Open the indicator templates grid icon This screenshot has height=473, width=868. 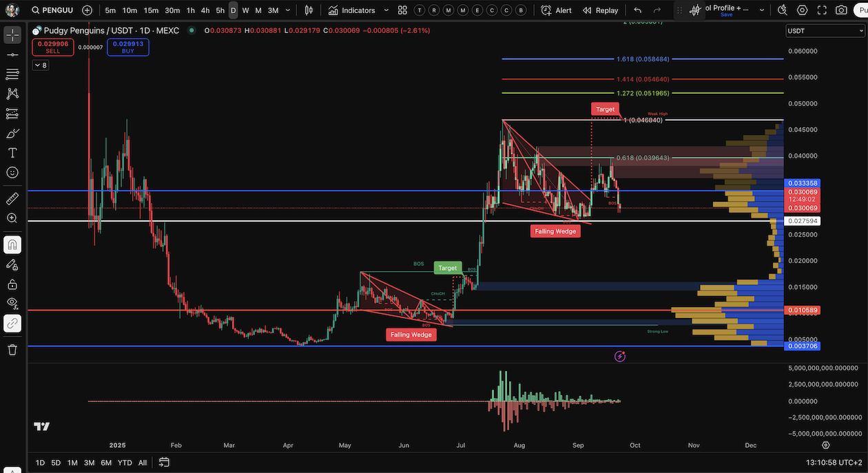coord(403,10)
